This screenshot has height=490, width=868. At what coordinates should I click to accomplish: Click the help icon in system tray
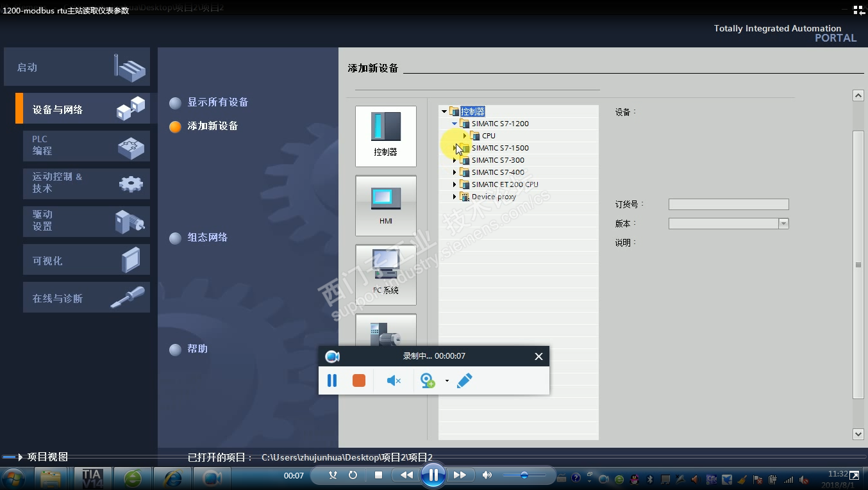pos(576,478)
